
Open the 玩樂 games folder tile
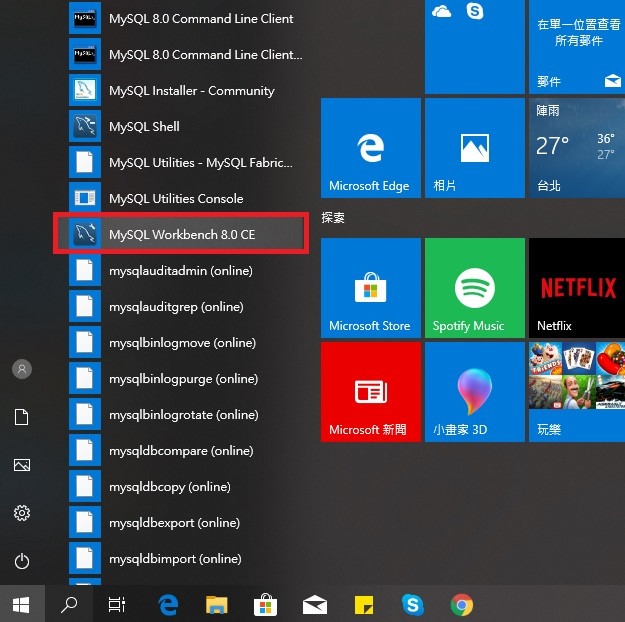577,392
